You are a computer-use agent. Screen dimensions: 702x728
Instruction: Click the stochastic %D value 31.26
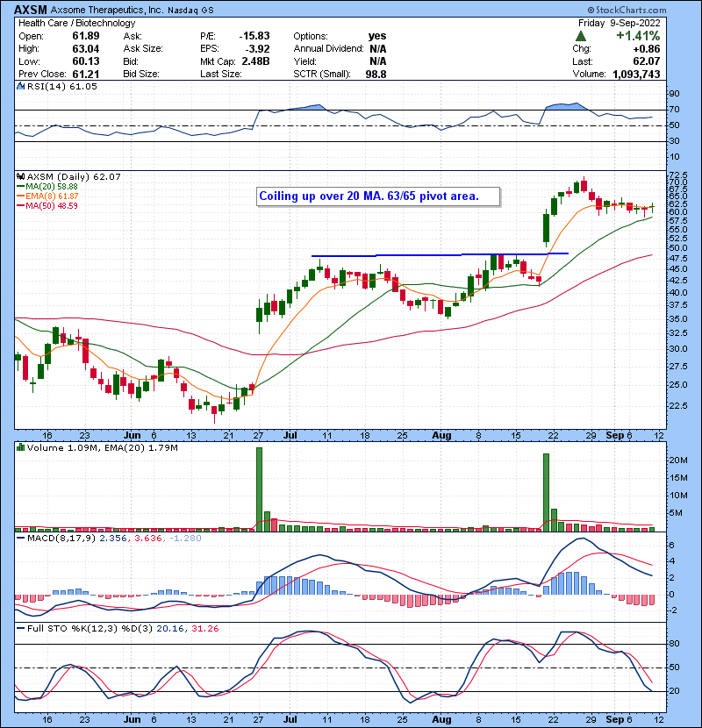204,628
